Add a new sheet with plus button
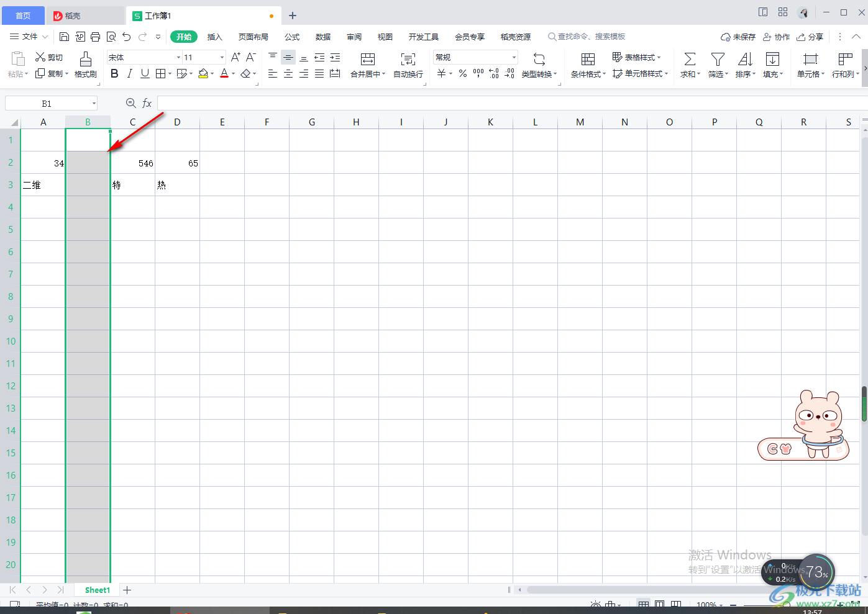The image size is (868, 614). [x=127, y=590]
